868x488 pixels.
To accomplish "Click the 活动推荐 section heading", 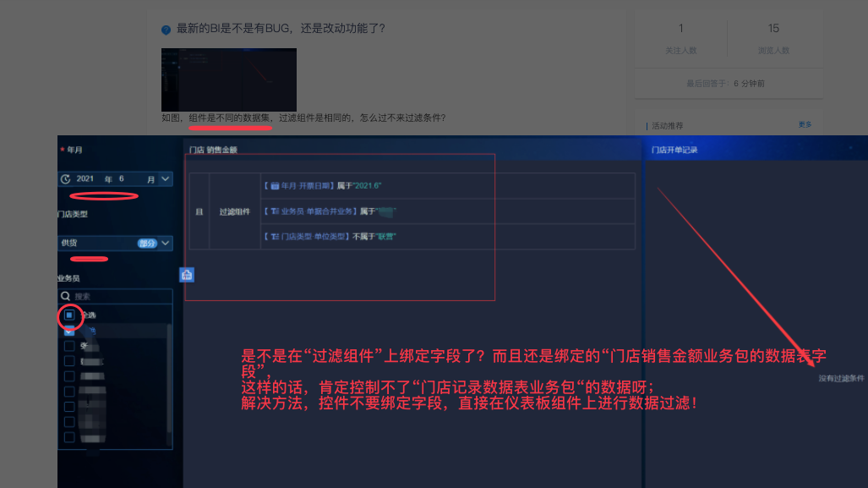I will (x=667, y=126).
